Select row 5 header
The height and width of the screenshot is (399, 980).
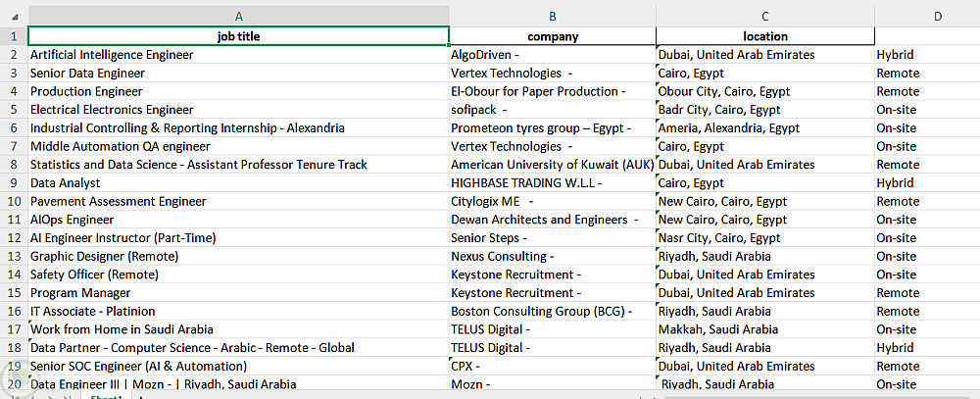(14, 110)
